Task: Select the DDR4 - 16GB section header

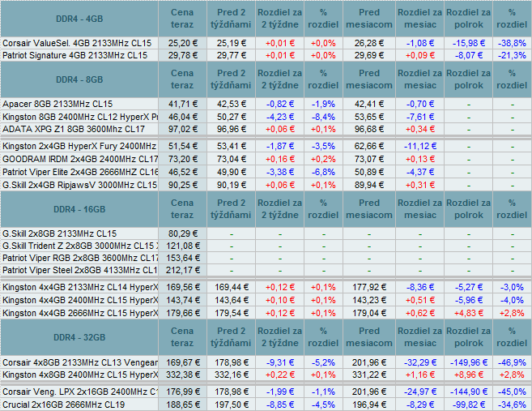Action: pos(79,209)
